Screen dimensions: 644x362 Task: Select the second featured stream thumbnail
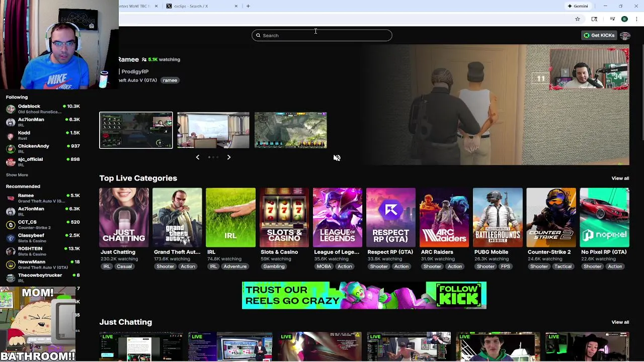pos(213,130)
